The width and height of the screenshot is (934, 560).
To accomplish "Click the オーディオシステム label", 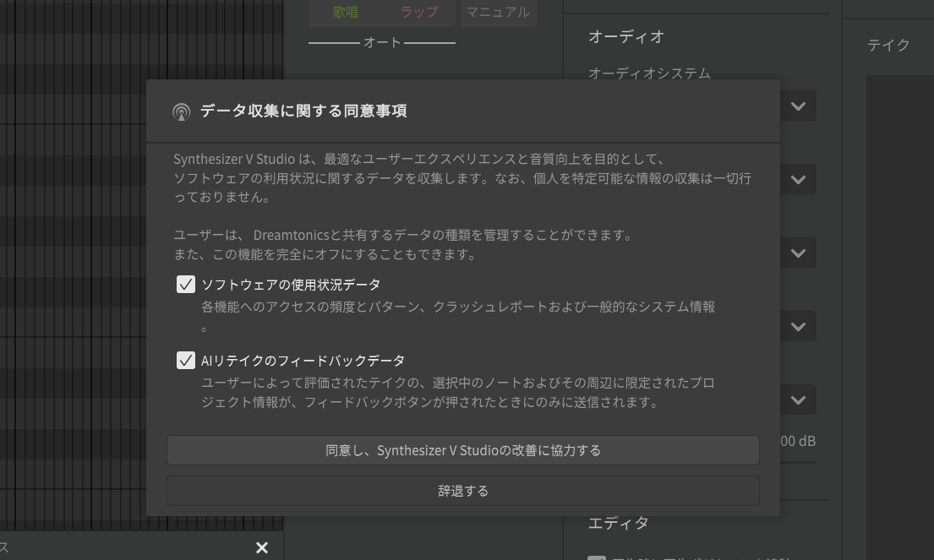I will (x=649, y=73).
